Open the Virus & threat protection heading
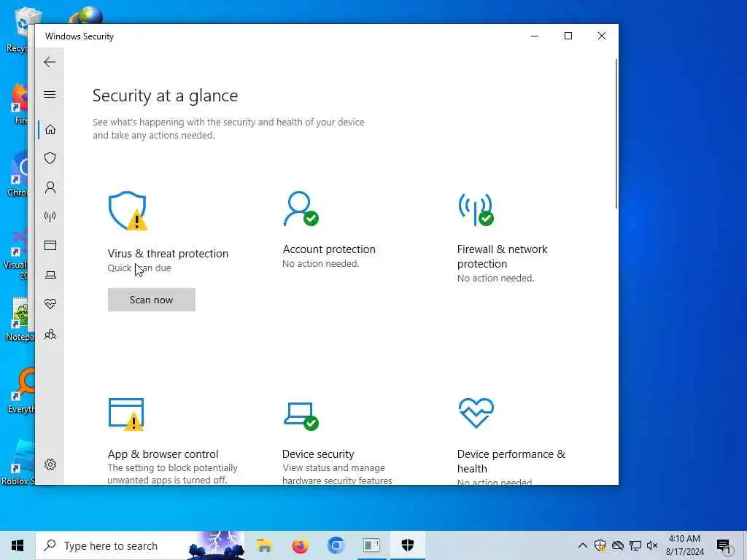This screenshot has width=747, height=560. click(168, 253)
